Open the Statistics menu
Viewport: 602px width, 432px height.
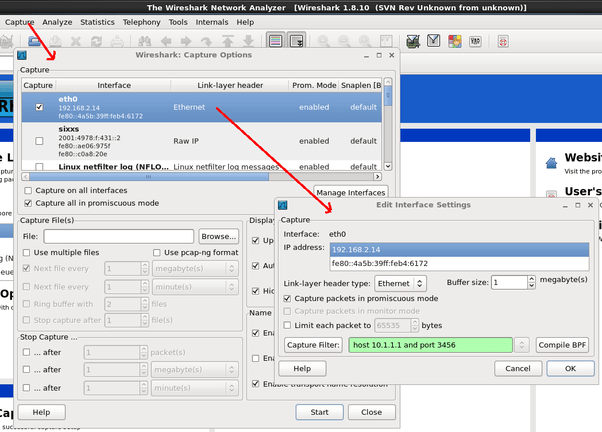coord(97,22)
